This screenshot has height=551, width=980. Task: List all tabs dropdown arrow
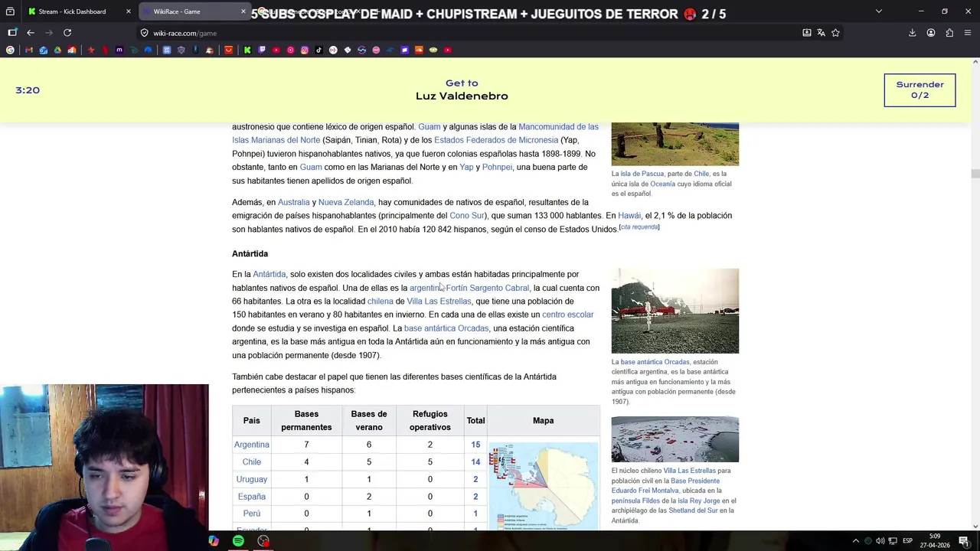tap(878, 11)
